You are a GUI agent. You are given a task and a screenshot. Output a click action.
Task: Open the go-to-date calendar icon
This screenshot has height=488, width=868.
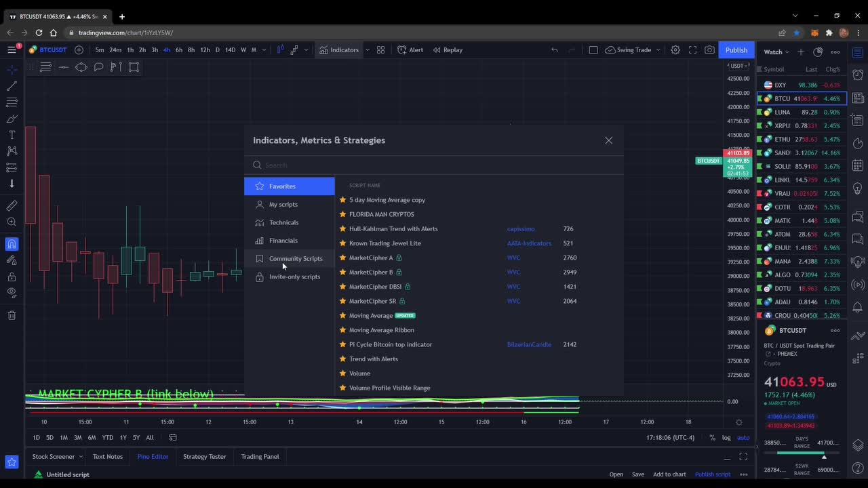pyautogui.click(x=173, y=437)
